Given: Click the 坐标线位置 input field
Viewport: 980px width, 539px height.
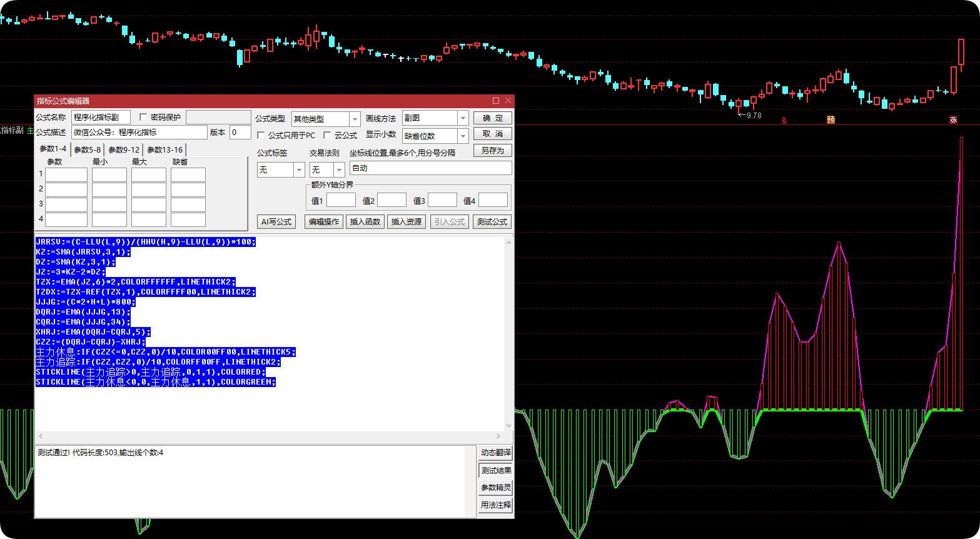Looking at the screenshot, I should [x=430, y=168].
